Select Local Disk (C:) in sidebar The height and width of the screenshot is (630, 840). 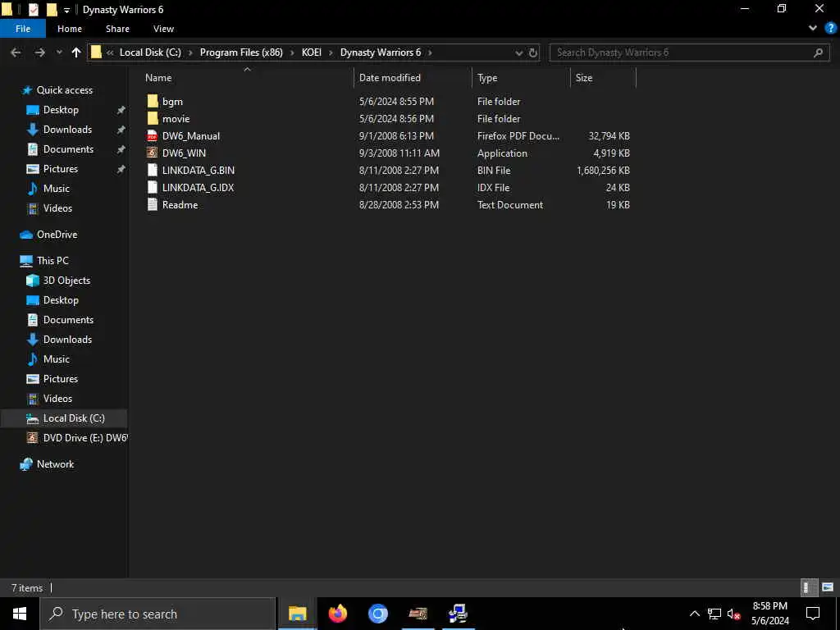coord(74,418)
